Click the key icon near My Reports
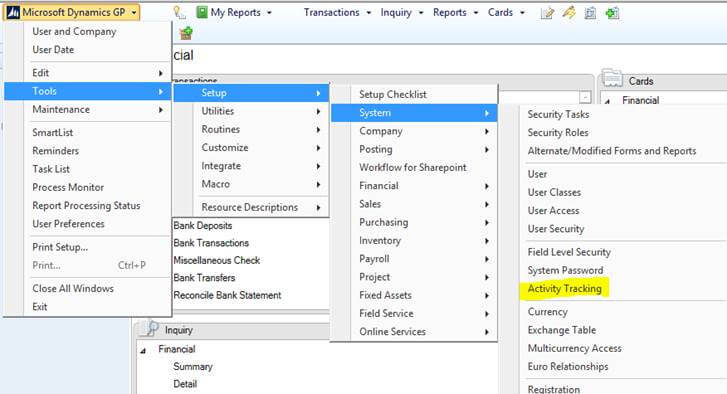 (x=179, y=13)
